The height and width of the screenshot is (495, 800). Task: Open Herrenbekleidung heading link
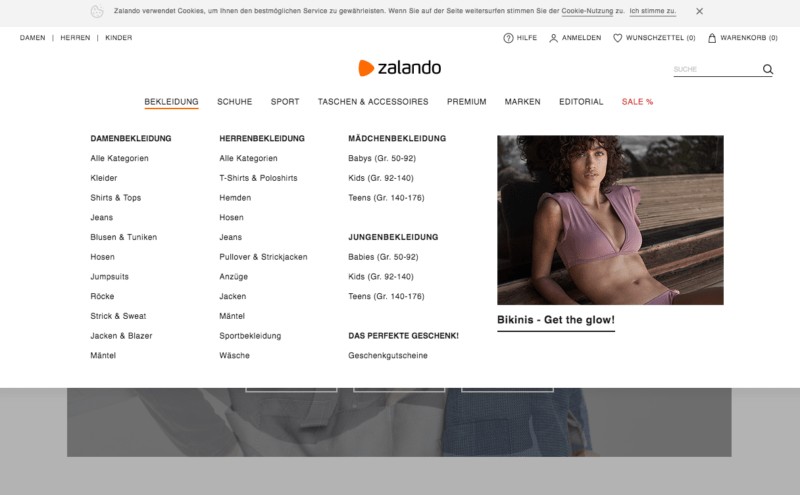tap(262, 139)
